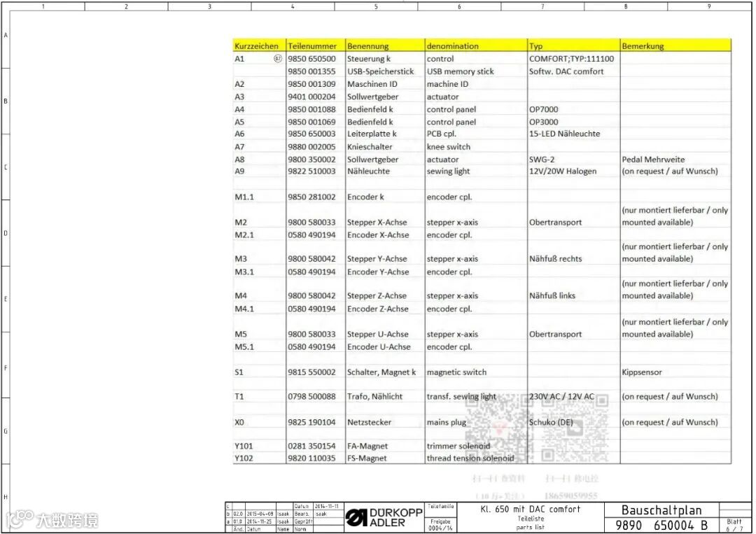Click the Dürkopp Adler logo in title block
Viewport: 756px width, 534px height.
point(384,518)
